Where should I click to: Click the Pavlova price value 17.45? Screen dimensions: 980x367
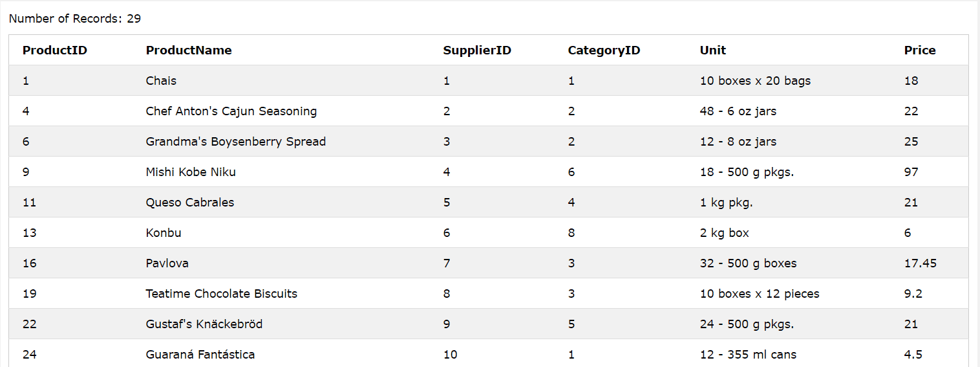pyautogui.click(x=921, y=263)
